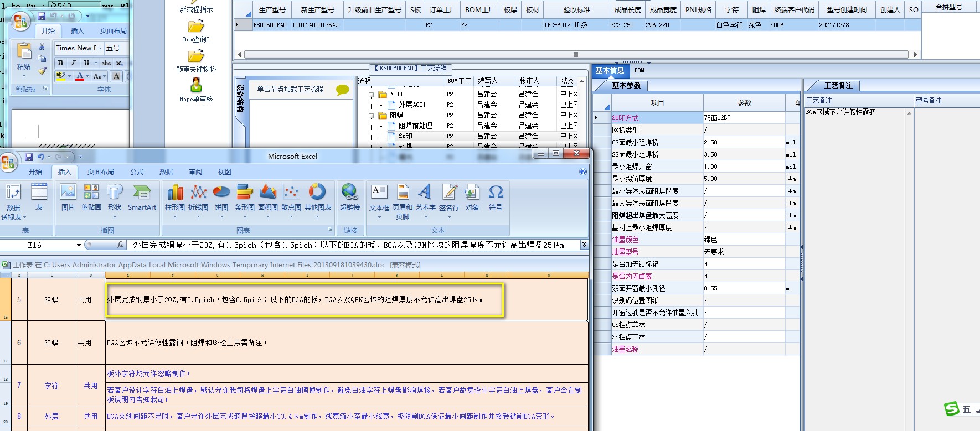This screenshot has height=431, width=980.
Task: Insert a PivotTable (数据透视表) in Excel
Action: coord(13,201)
